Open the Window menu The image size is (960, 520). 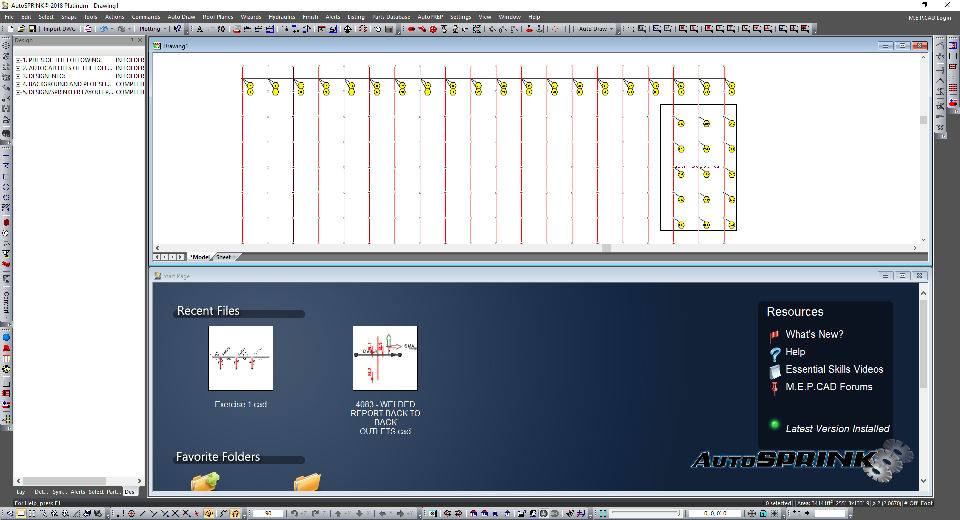coord(509,17)
